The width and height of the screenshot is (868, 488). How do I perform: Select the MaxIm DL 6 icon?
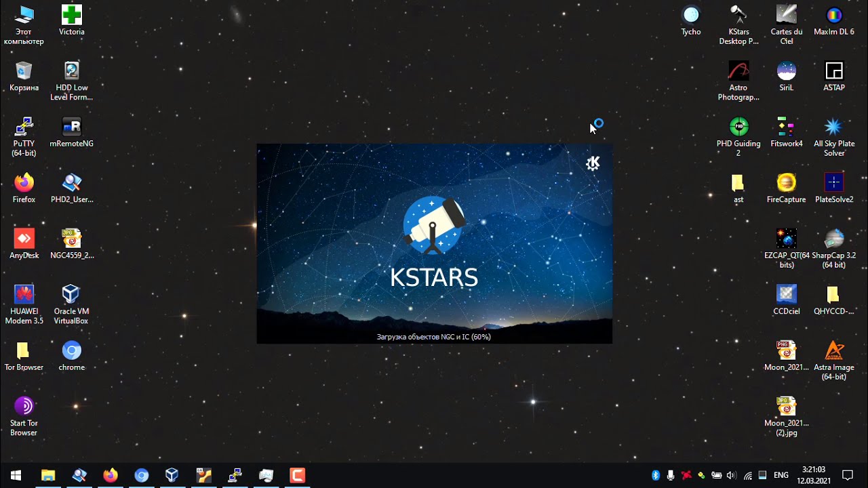click(x=834, y=21)
